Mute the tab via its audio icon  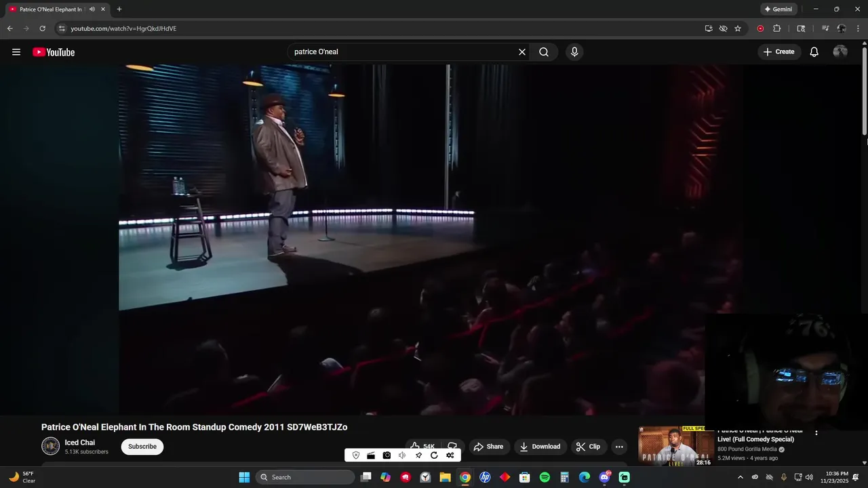coord(92,9)
